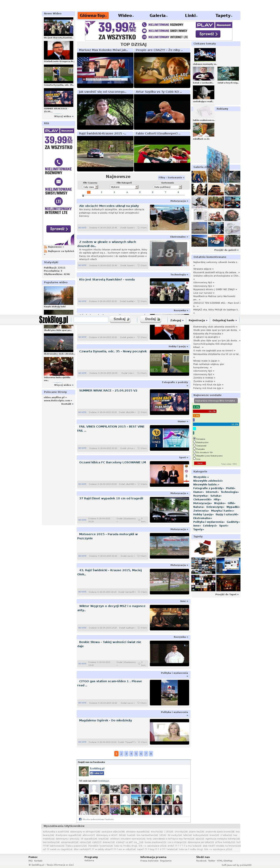Click the Rejestracja link
The width and height of the screenshot is (280, 868).
click(198, 320)
